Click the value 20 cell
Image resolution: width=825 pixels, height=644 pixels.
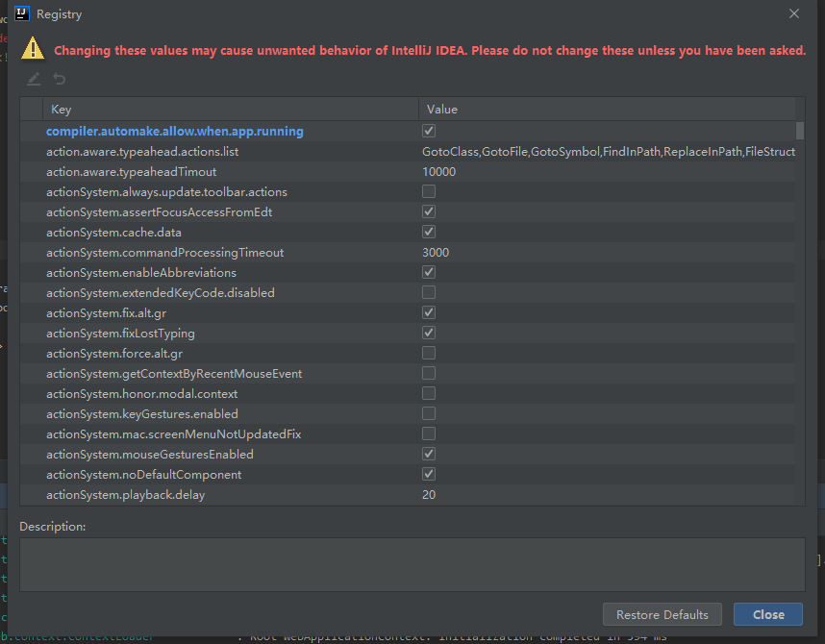(x=429, y=495)
